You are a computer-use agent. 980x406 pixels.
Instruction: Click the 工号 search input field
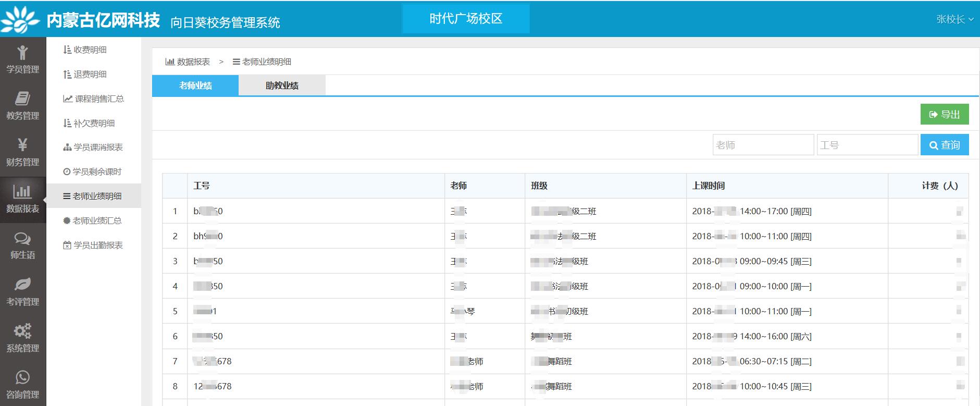tap(867, 145)
